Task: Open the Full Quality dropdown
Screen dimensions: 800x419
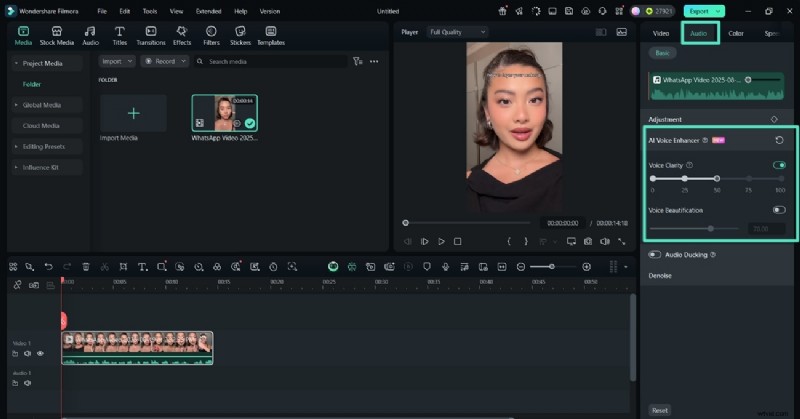Action: (x=456, y=32)
